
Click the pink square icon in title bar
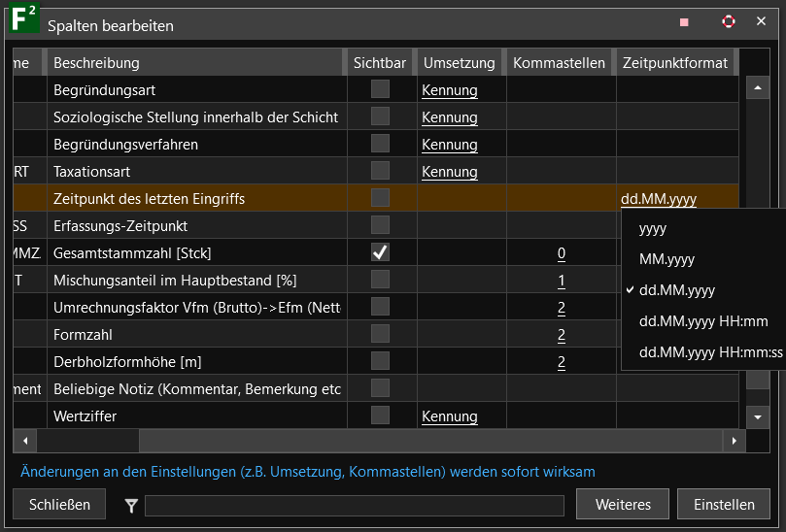click(x=684, y=22)
